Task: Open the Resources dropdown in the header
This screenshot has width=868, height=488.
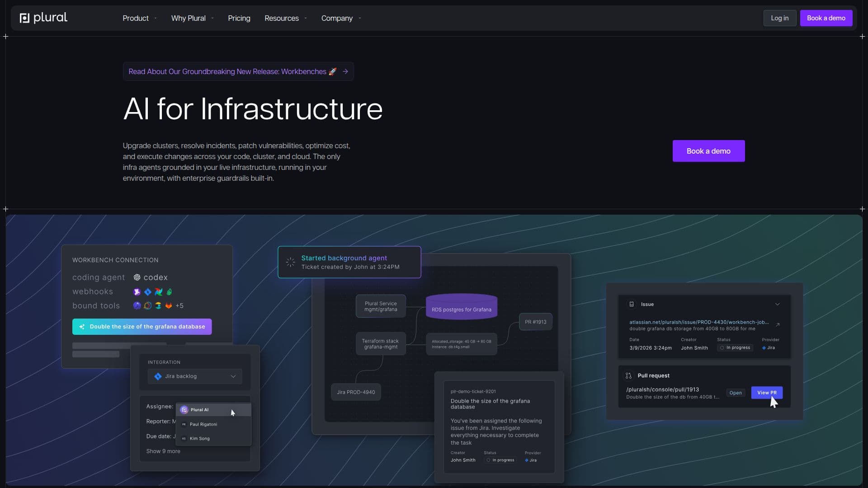Action: point(286,18)
